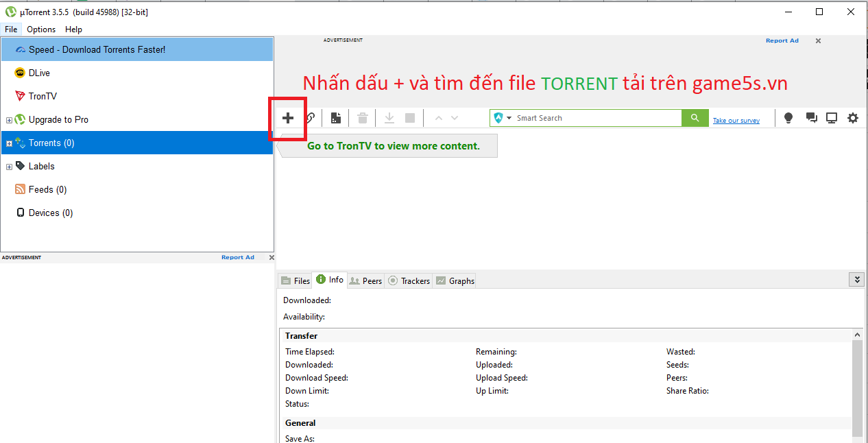Click Create New Torrent file icon
This screenshot has height=443, width=868.
335,118
